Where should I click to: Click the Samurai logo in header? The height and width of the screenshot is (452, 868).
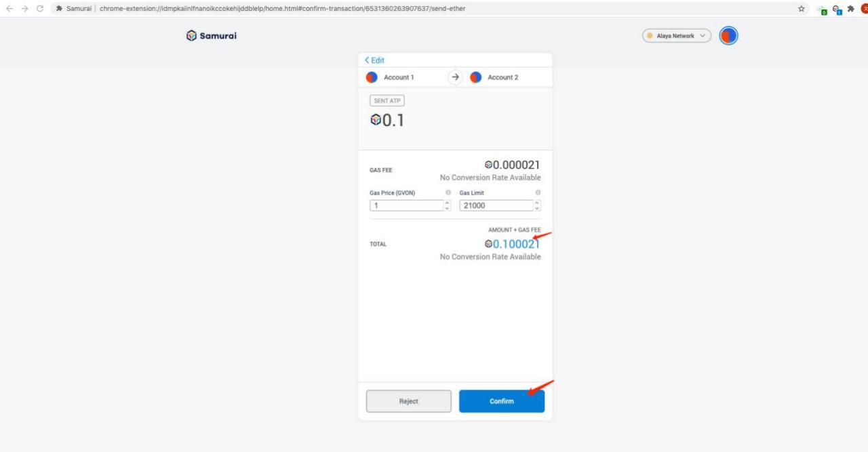click(x=211, y=36)
